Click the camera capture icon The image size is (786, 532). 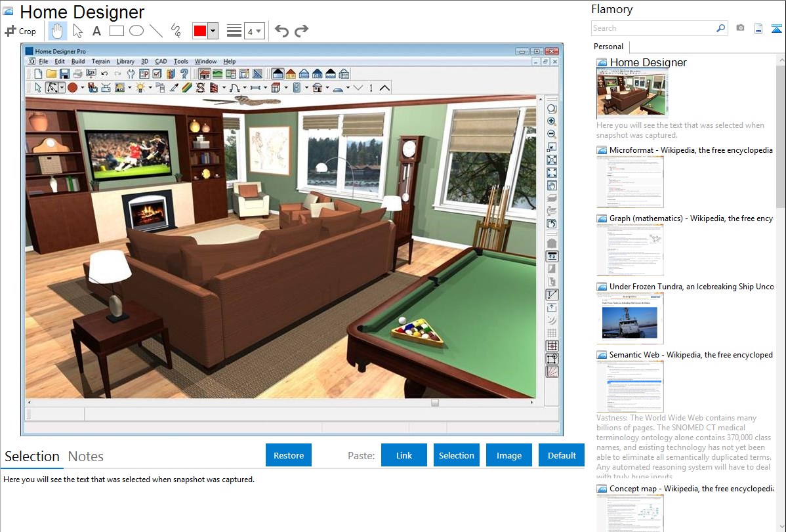740,28
